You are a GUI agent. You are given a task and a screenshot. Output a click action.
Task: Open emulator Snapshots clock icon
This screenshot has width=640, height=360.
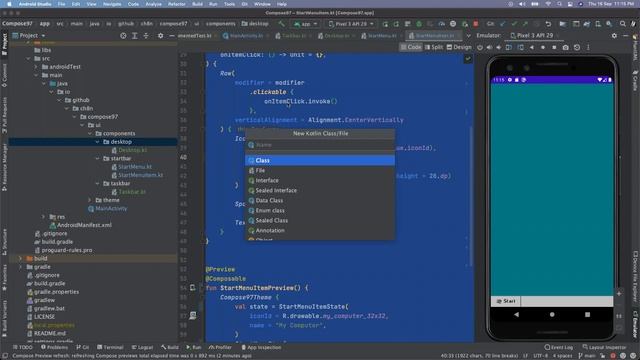[577, 47]
